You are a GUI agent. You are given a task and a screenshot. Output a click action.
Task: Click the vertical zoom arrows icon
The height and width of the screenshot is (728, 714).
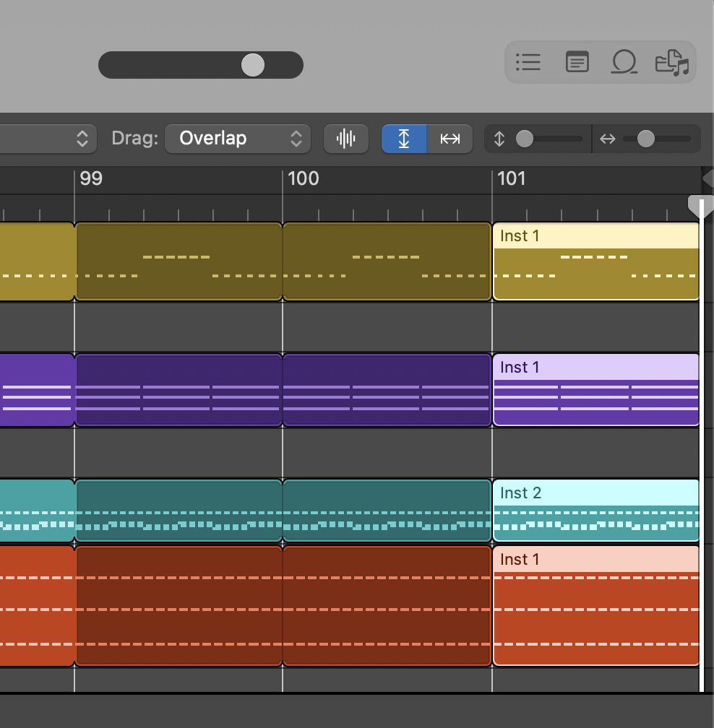pyautogui.click(x=499, y=139)
